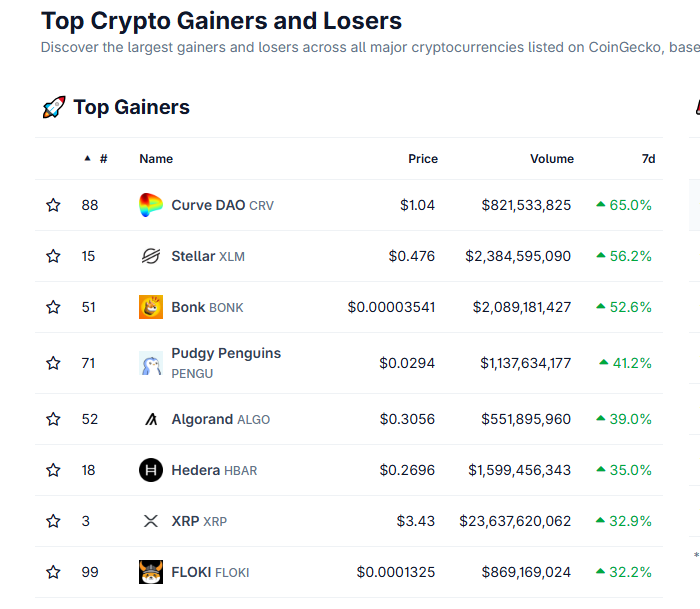Favorite Curve DAO with the star
Image resolution: width=700 pixels, height=609 pixels.
pyautogui.click(x=53, y=205)
